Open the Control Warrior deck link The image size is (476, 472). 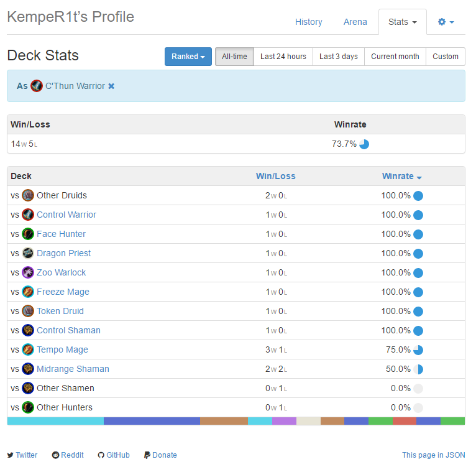(66, 215)
